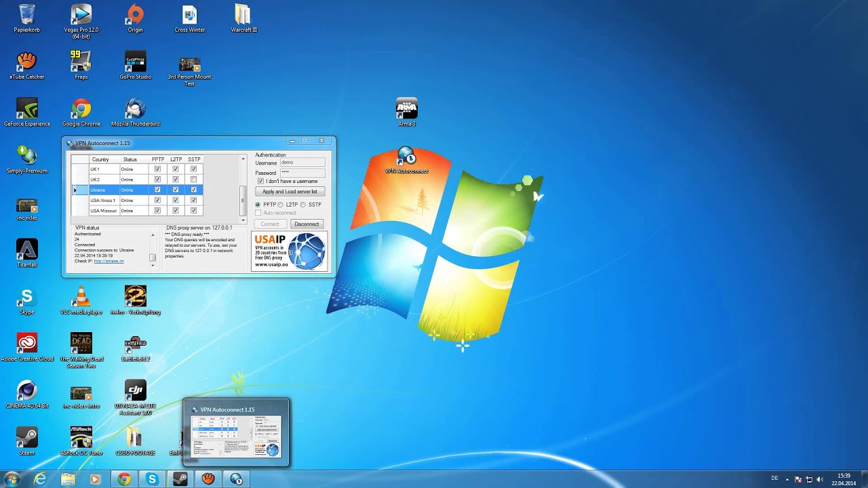The width and height of the screenshot is (868, 488).
Task: Select the Titanfall desktop icon
Action: (x=27, y=253)
